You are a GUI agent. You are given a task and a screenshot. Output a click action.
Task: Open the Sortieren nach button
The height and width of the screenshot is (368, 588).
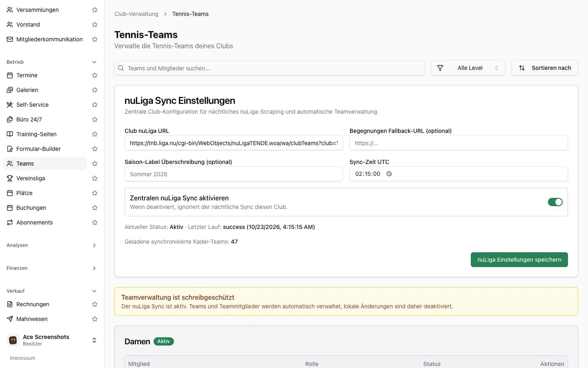545,68
